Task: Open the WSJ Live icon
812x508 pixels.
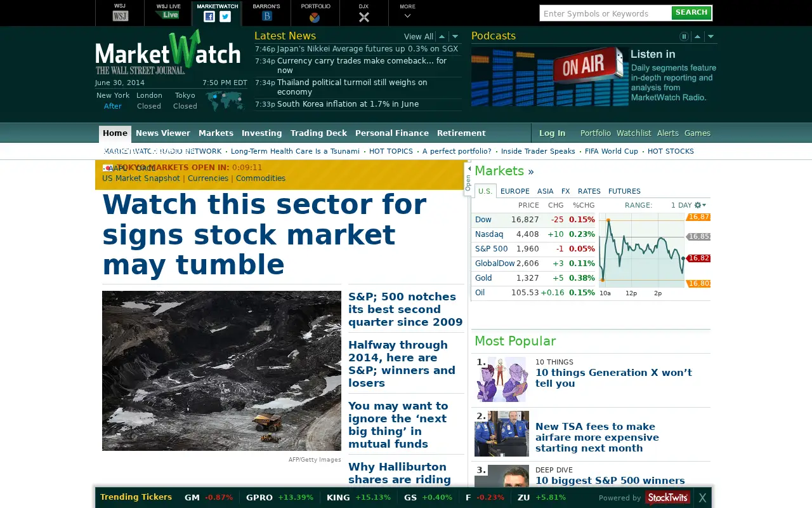Action: click(x=167, y=15)
